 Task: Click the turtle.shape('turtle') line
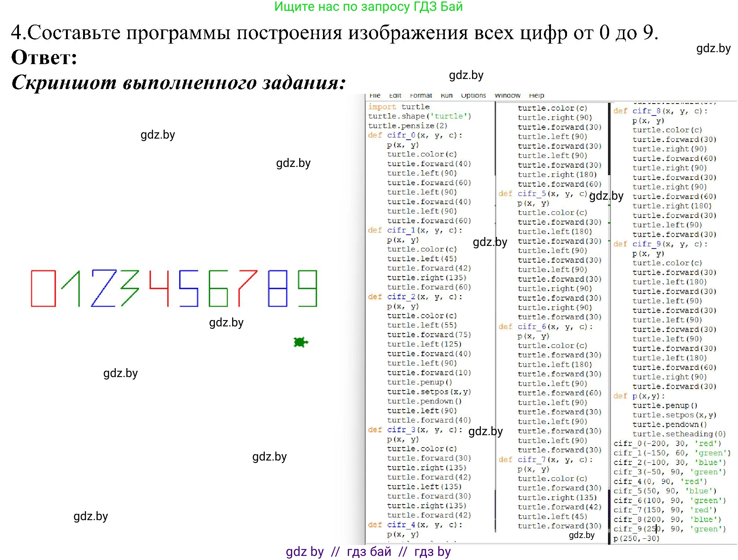420,116
